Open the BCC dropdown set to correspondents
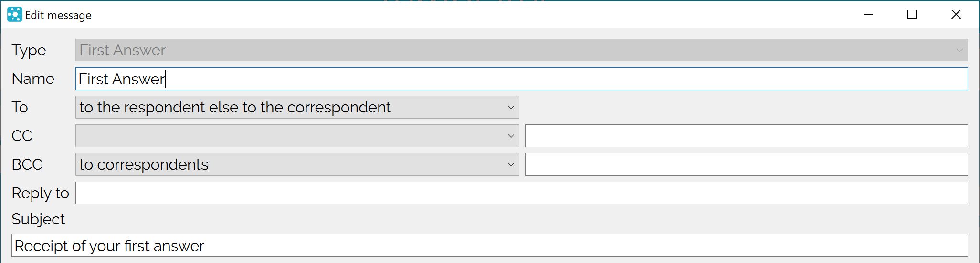This screenshot has height=263, width=980. pos(297,164)
